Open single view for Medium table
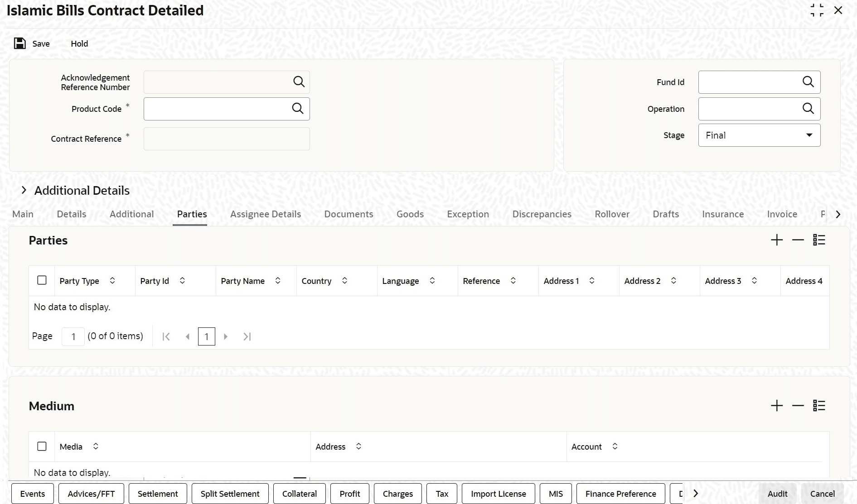857x504 pixels. point(819,406)
